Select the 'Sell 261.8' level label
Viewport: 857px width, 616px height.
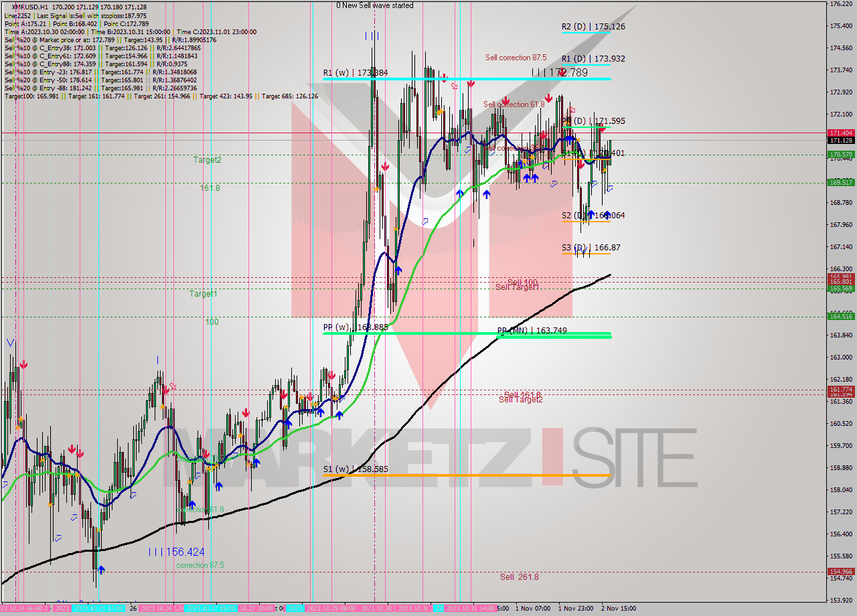click(519, 576)
